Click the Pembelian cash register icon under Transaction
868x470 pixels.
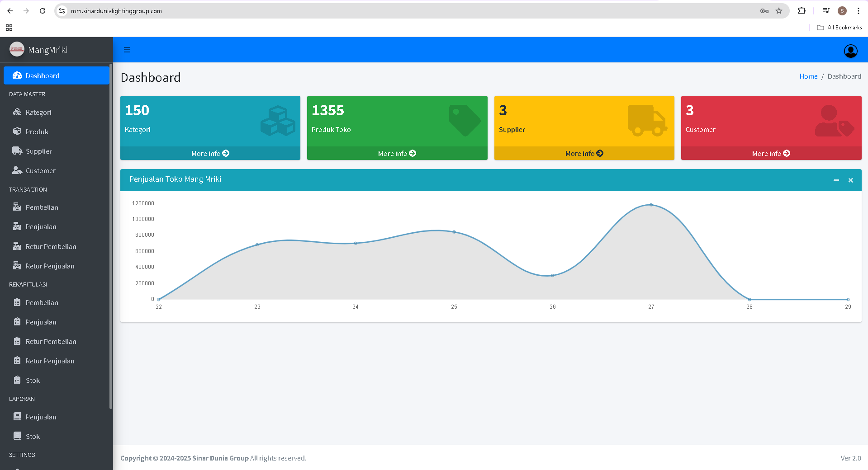[17, 207]
